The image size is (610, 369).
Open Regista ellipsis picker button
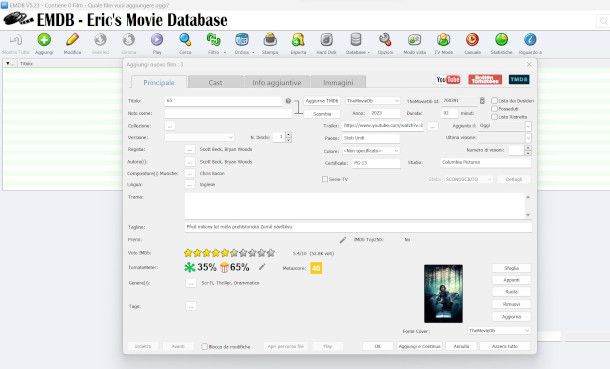[190, 150]
